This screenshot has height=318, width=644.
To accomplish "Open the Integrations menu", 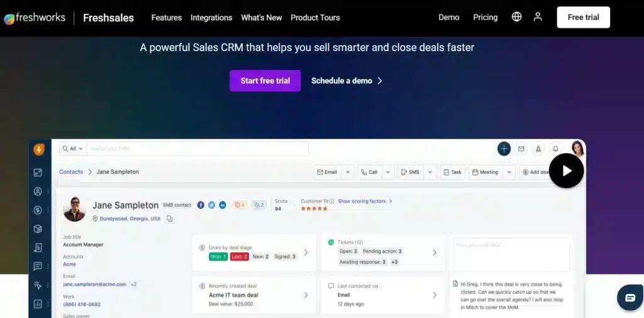I will tap(211, 18).
